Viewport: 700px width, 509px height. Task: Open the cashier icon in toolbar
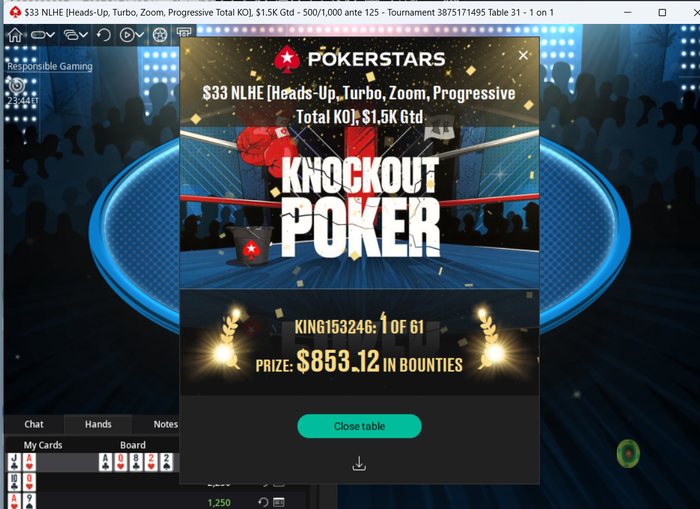[x=184, y=32]
